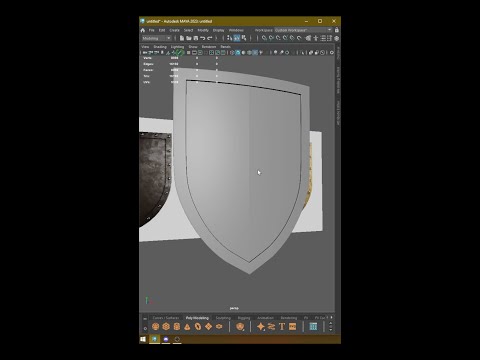Switch to the Rendering shelf tab

tap(289, 318)
